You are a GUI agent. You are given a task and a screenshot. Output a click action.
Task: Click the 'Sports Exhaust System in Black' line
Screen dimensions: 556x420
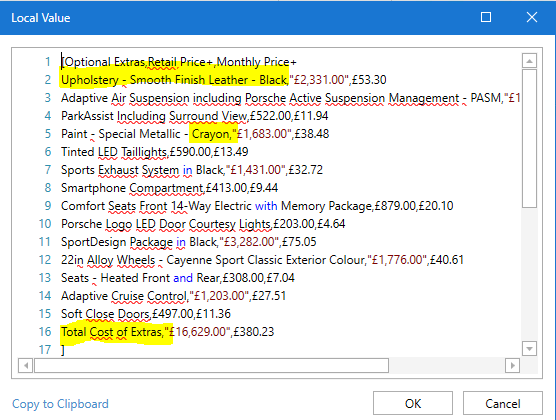[191, 170]
